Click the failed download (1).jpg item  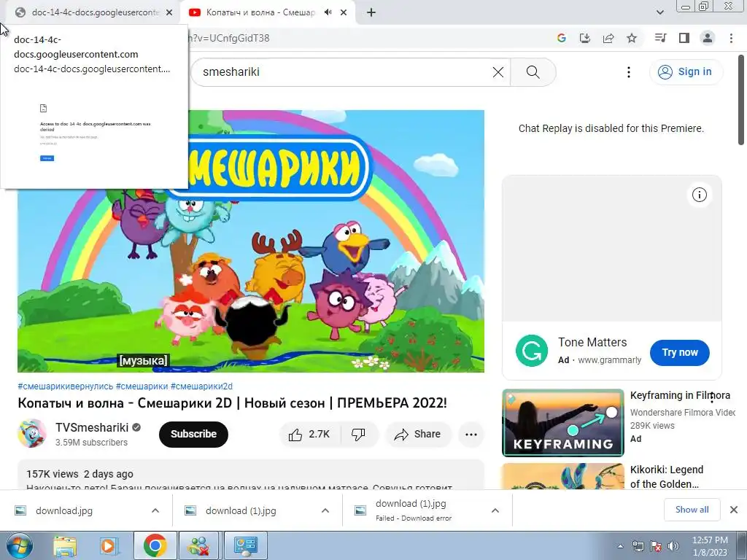[x=411, y=510]
